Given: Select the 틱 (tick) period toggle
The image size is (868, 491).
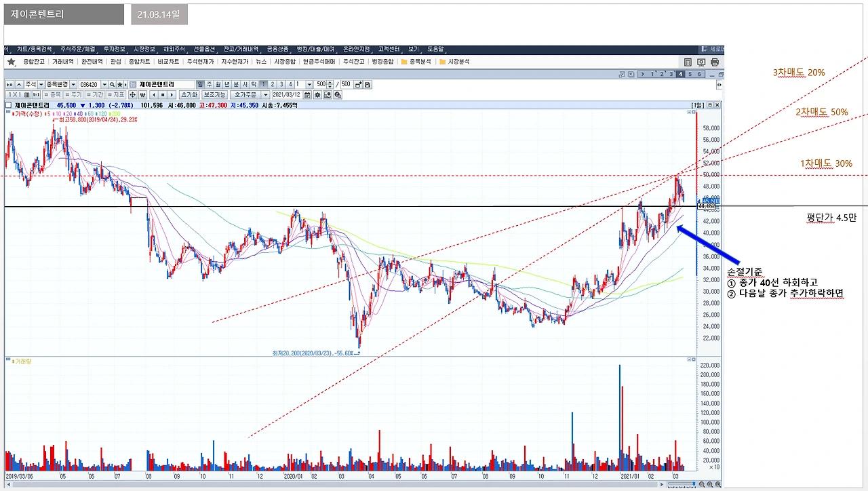Looking at the screenshot, I should coord(254,85).
